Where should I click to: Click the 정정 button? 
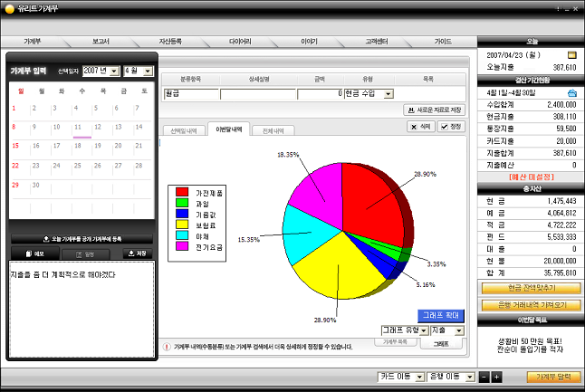click(x=451, y=127)
